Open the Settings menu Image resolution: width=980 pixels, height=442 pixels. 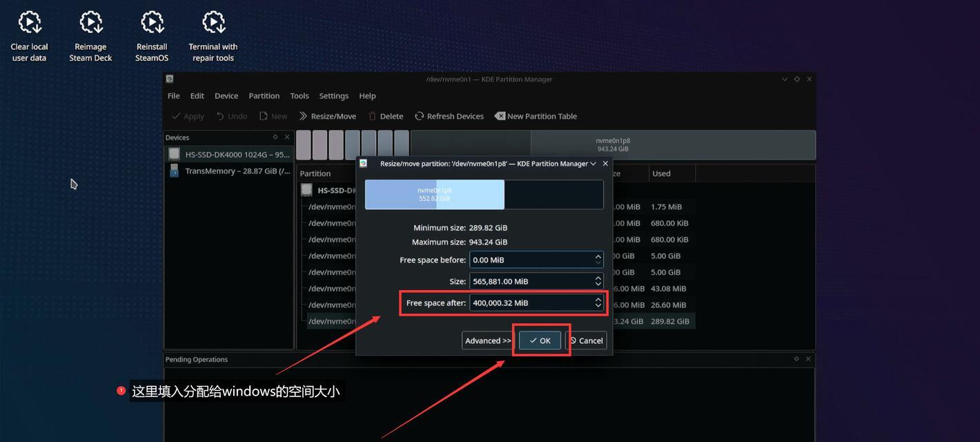pos(334,96)
